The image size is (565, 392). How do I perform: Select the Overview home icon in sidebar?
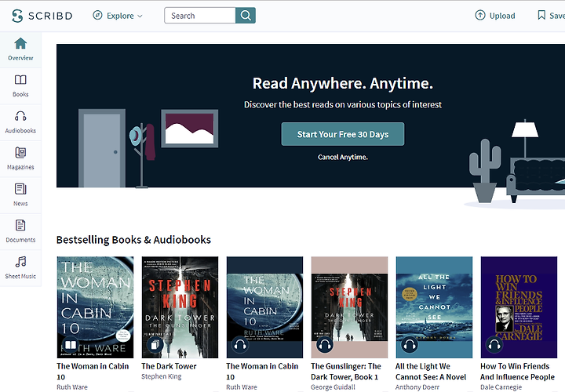(20, 43)
